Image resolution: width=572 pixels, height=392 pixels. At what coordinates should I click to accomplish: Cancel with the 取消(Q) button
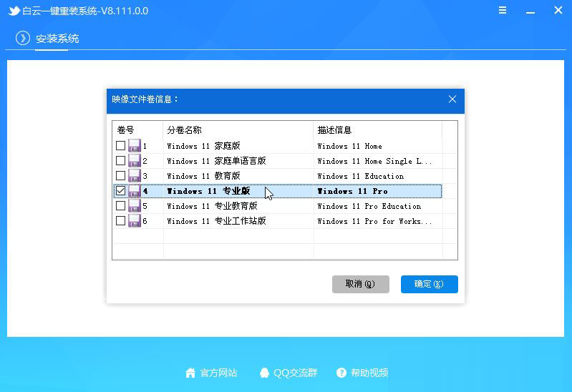click(x=360, y=284)
